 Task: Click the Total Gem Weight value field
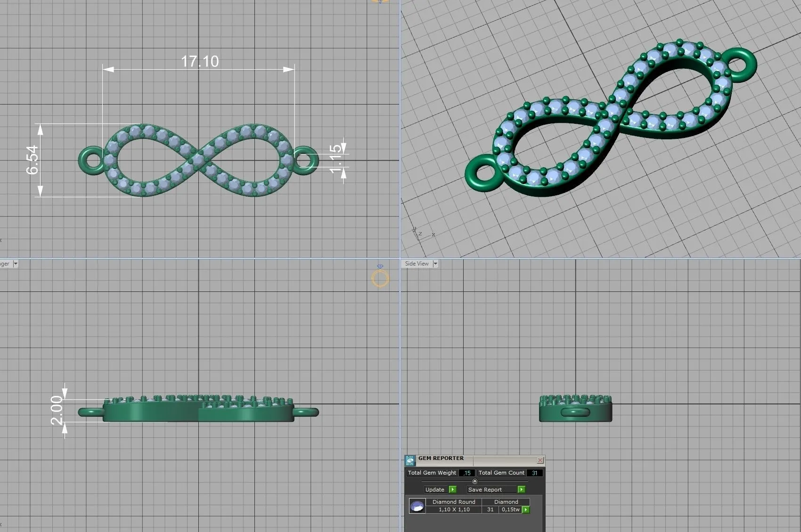[x=467, y=473]
